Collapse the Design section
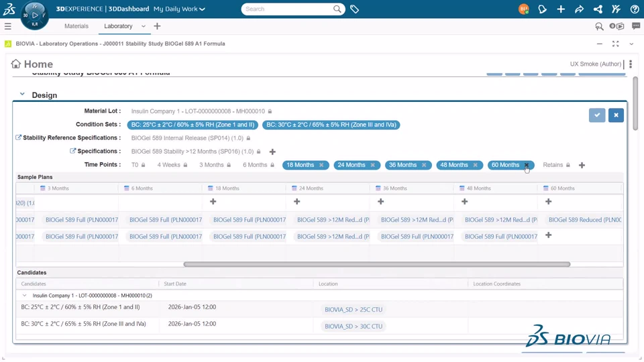 (22, 95)
